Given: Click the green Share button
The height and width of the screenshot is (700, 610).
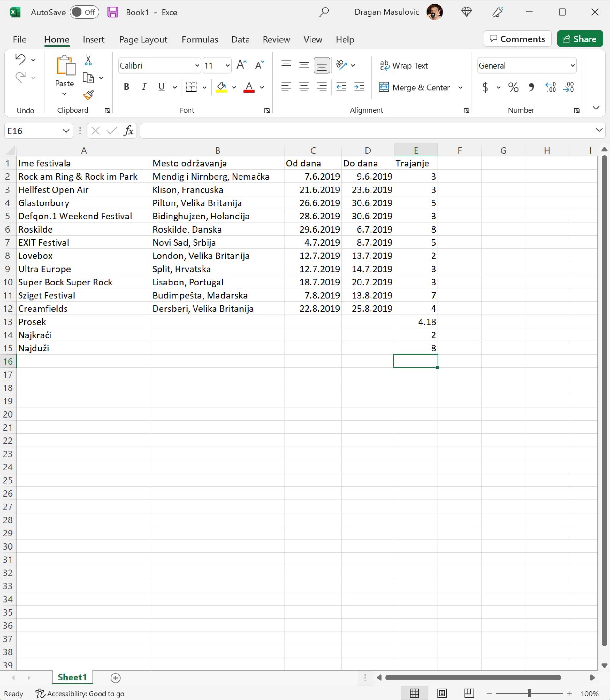Looking at the screenshot, I should (x=580, y=39).
